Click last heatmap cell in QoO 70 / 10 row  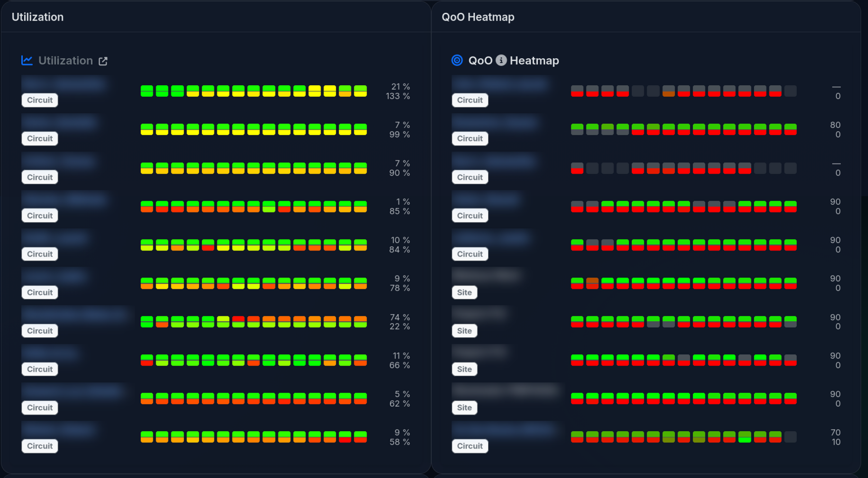tap(790, 437)
